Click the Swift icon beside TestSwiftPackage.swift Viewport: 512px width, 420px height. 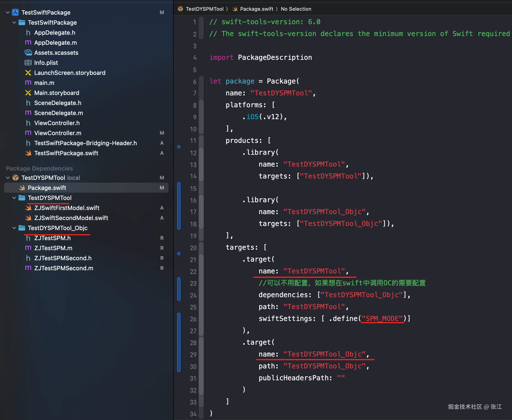click(x=28, y=153)
